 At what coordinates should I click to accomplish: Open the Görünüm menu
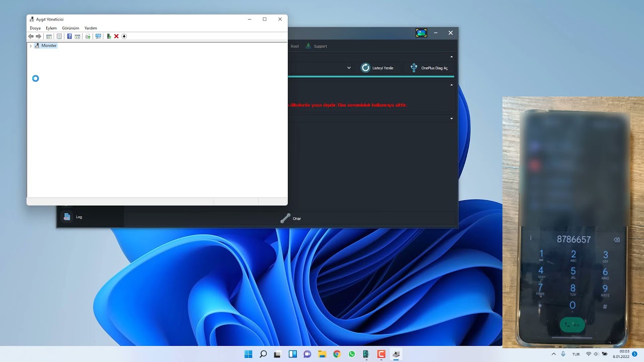[x=70, y=28]
